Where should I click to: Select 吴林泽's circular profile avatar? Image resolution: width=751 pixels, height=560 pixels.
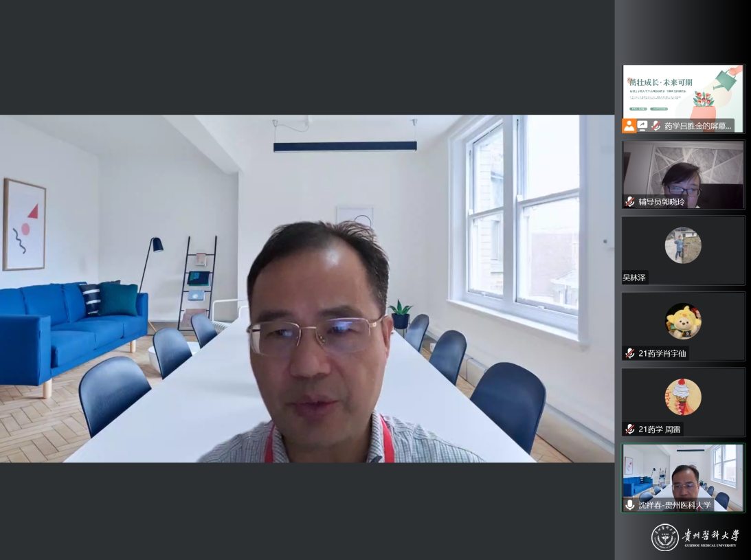tap(682, 245)
